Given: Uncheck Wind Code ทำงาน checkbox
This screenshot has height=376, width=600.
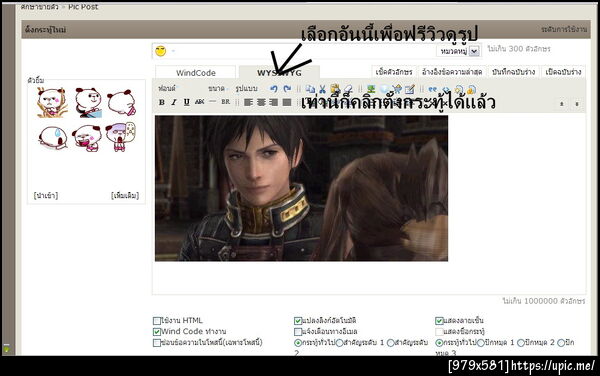Looking at the screenshot, I should [x=157, y=332].
